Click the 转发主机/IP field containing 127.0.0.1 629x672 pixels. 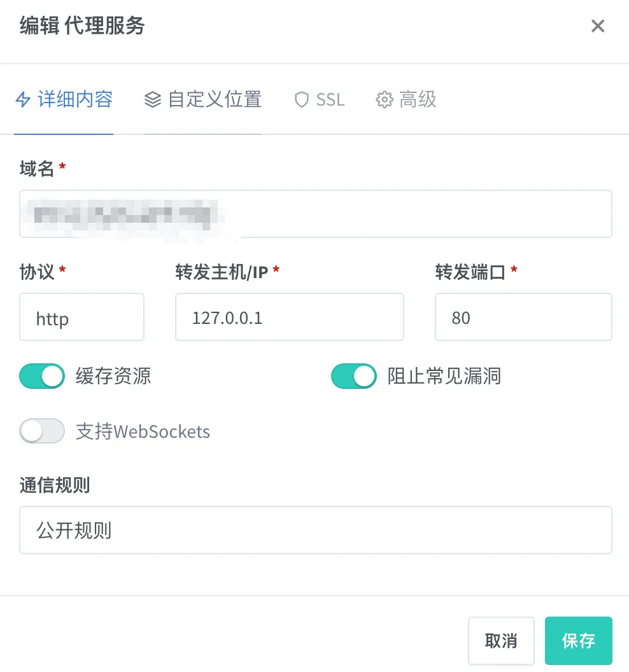pyautogui.click(x=289, y=317)
